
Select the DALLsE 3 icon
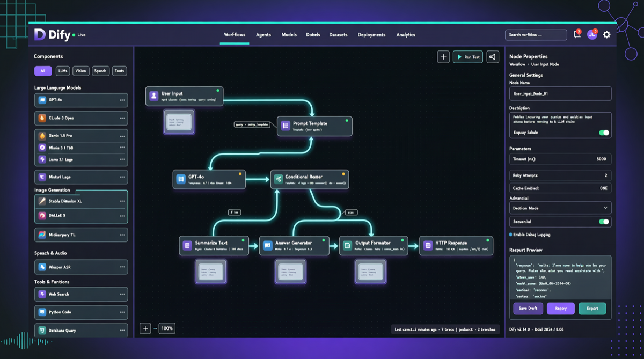coord(42,215)
